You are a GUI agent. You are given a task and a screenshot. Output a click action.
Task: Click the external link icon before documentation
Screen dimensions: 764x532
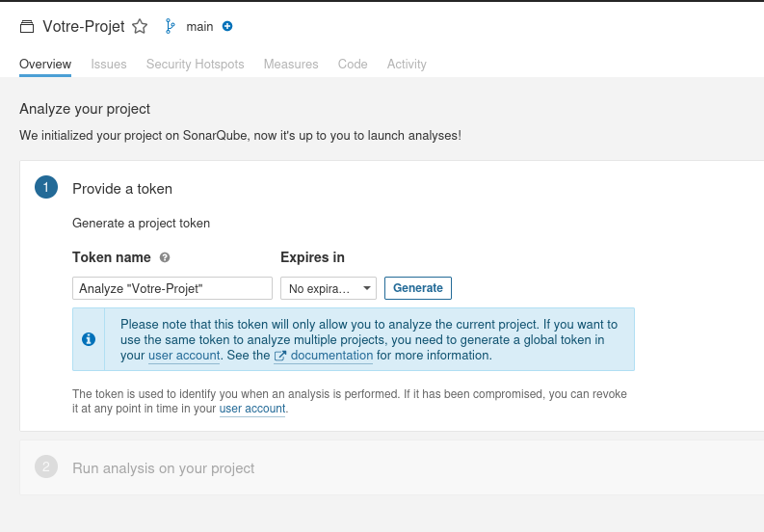280,356
